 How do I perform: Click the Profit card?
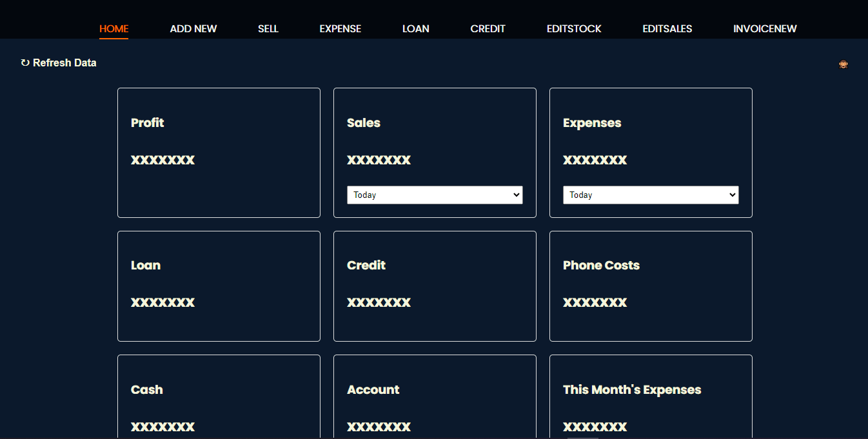click(218, 153)
